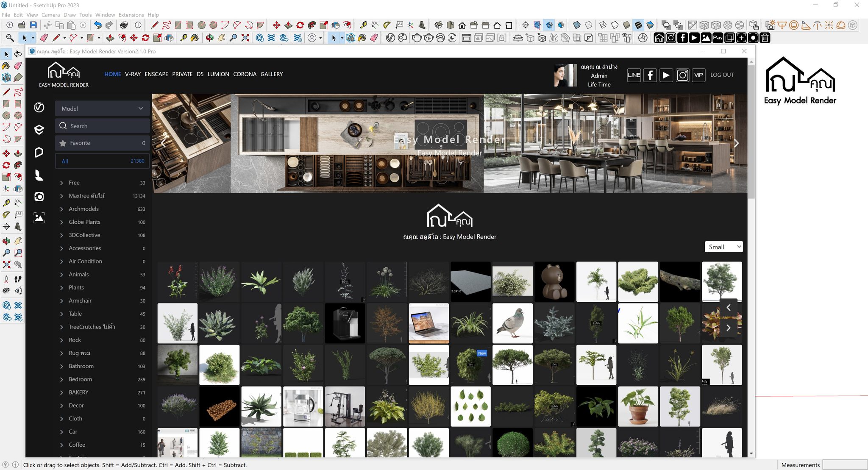This screenshot has height=470, width=868.
Task: Select the Paint Bucket tool in left toolbar
Action: tap(6, 66)
